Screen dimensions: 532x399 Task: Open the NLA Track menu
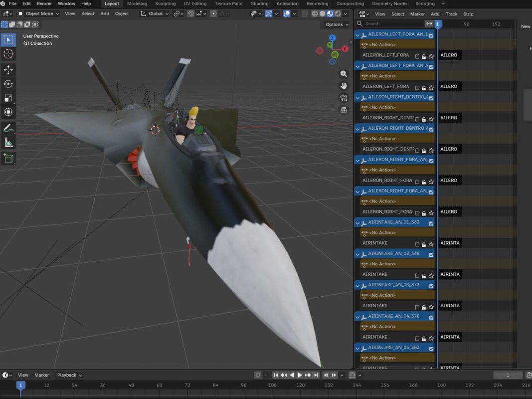click(x=451, y=14)
